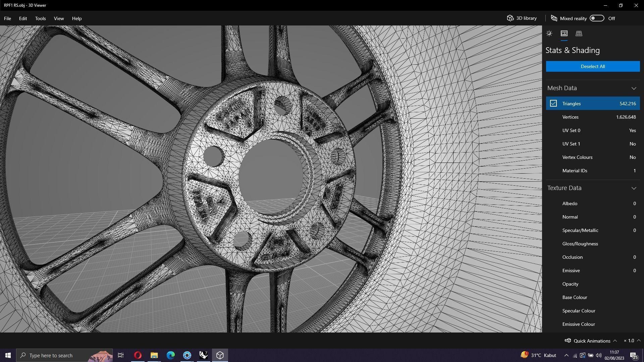Click the Mixed reality camera icon
The width and height of the screenshot is (644, 362).
554,18
